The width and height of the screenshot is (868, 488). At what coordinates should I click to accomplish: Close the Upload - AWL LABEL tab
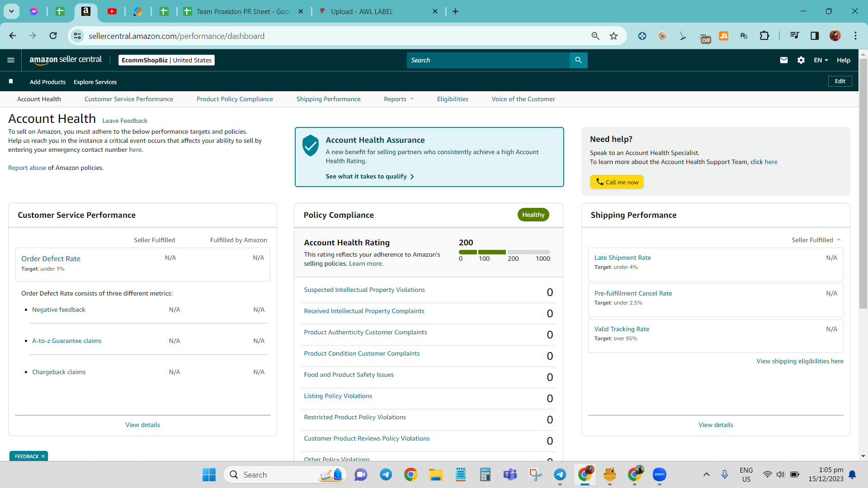click(x=435, y=11)
